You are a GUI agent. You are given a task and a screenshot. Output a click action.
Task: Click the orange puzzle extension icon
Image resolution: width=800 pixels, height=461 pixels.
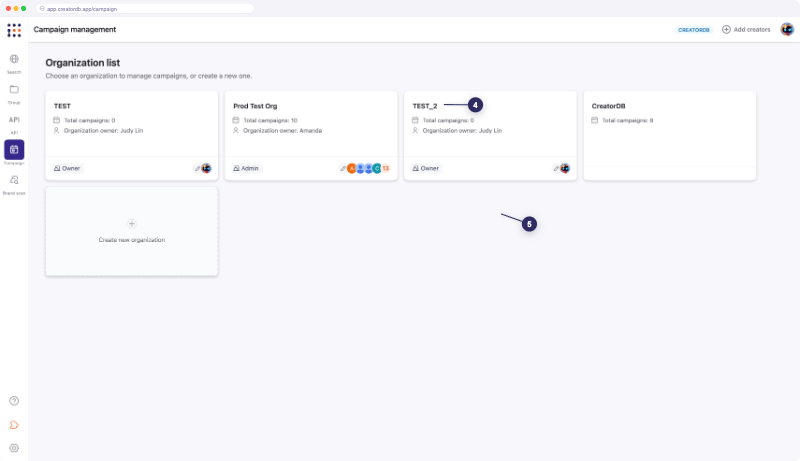click(x=14, y=425)
